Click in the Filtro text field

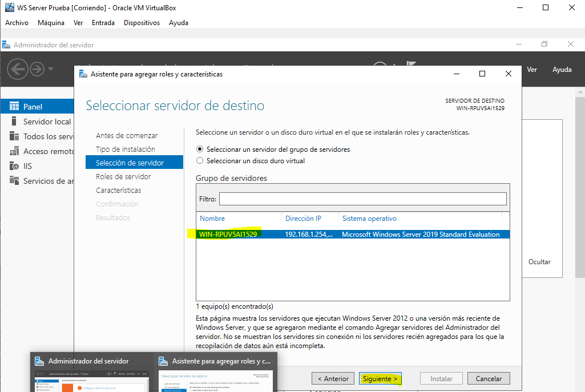click(362, 199)
